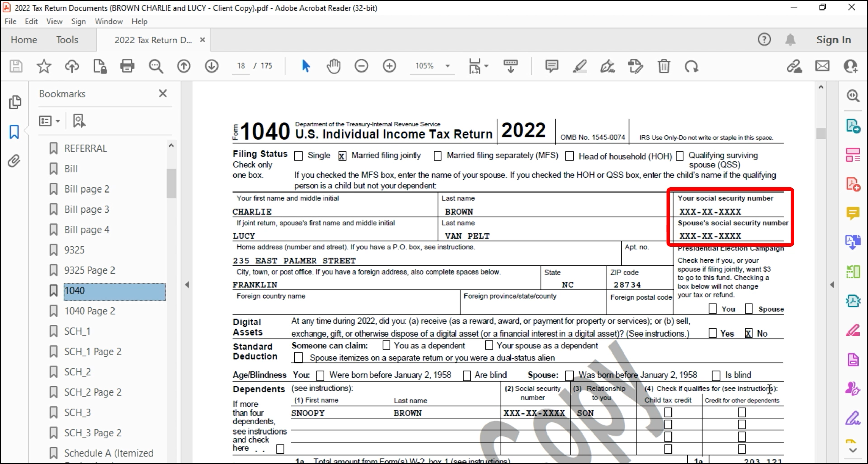The height and width of the screenshot is (464, 868).
Task: Open the Bill page 3 bookmark
Action: point(87,209)
